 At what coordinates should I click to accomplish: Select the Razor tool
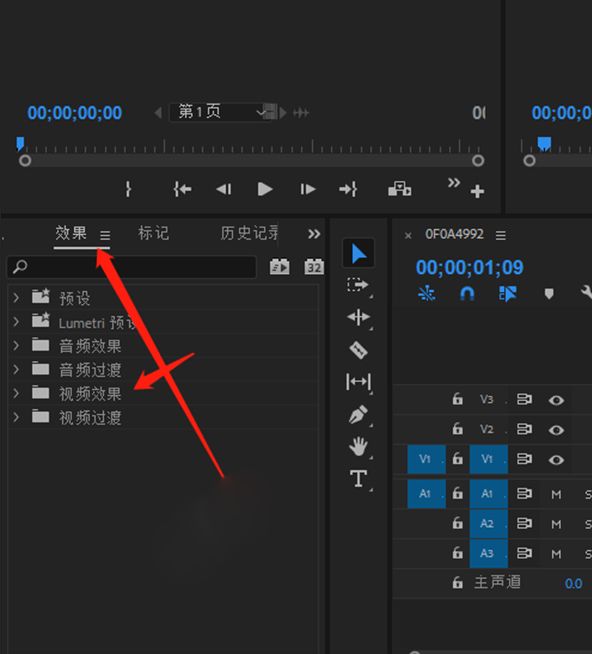coord(358,350)
